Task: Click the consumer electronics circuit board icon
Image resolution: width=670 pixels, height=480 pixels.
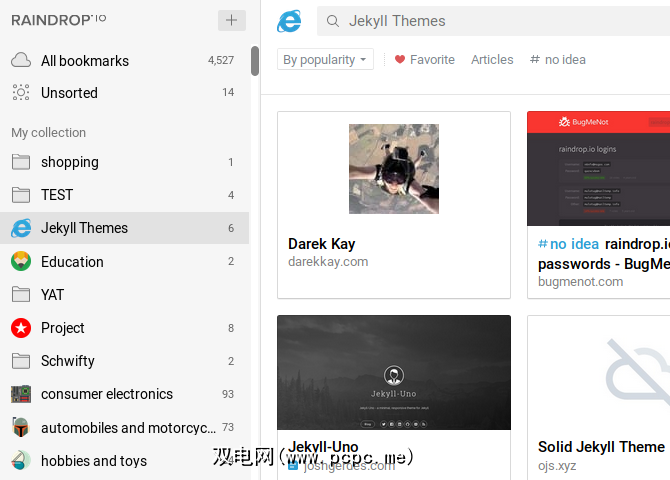Action: click(21, 394)
